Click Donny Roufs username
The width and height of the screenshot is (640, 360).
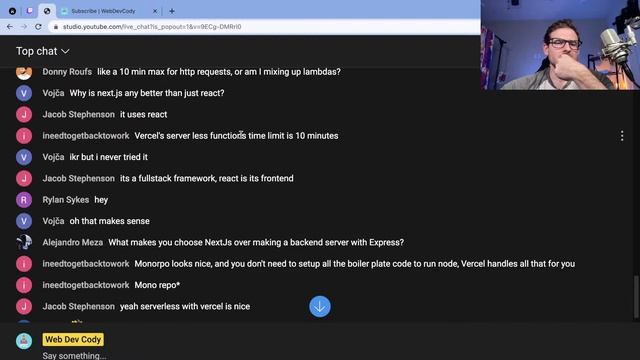(x=67, y=72)
